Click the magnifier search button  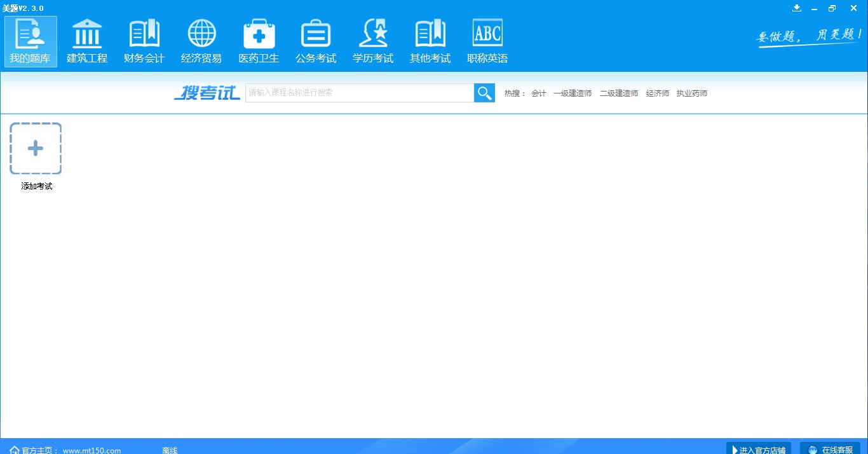(484, 93)
